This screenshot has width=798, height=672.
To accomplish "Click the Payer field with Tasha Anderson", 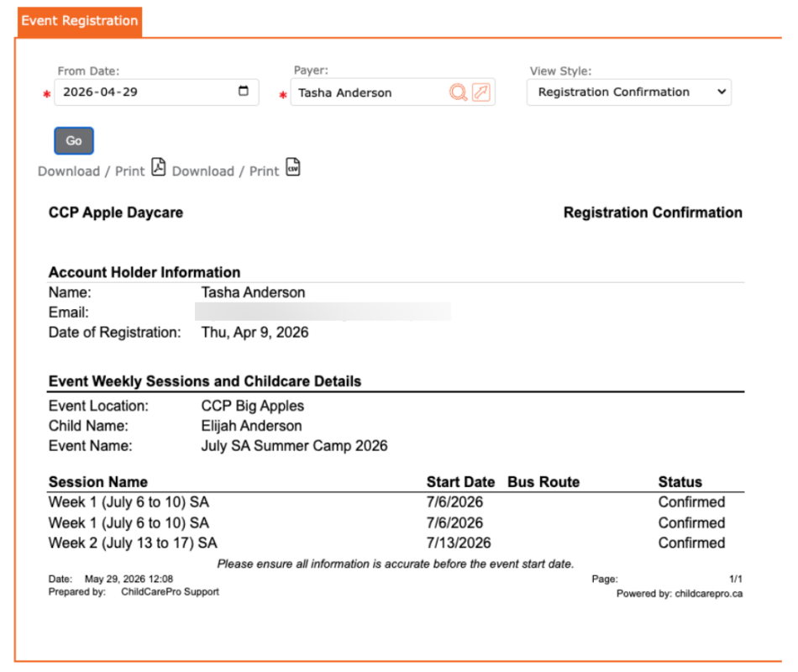I will pyautogui.click(x=392, y=92).
